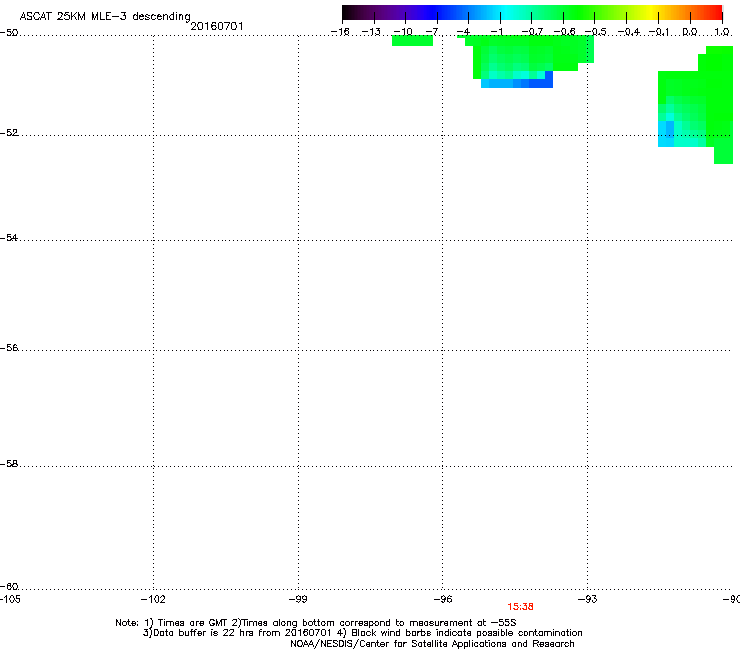740x650 pixels.
Task: Click the 1.0 colorbar tick label
Action: tap(722, 32)
